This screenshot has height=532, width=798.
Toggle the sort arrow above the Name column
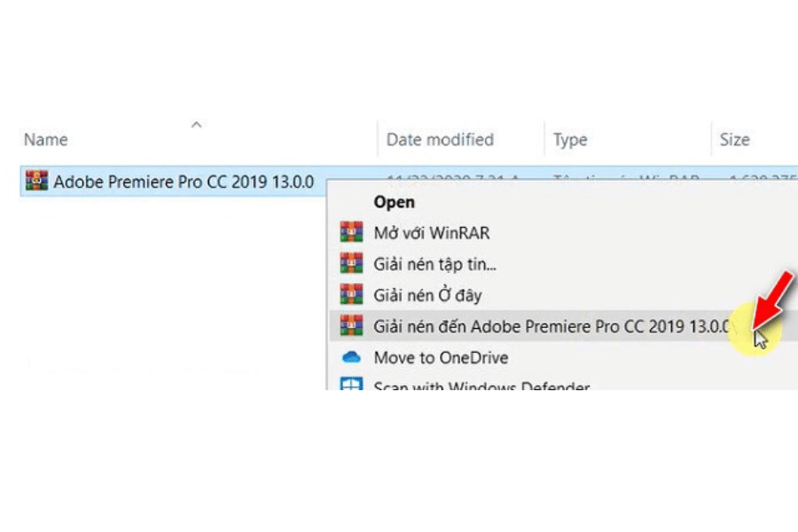click(197, 125)
